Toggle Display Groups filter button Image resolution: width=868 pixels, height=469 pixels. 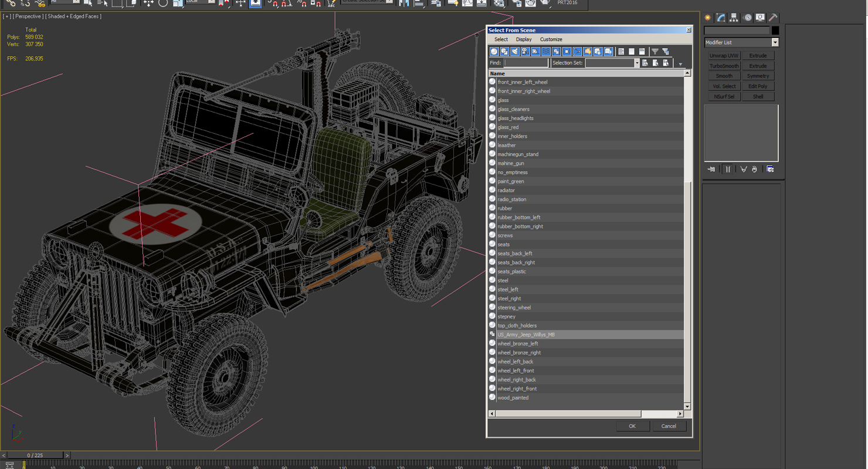(x=556, y=52)
